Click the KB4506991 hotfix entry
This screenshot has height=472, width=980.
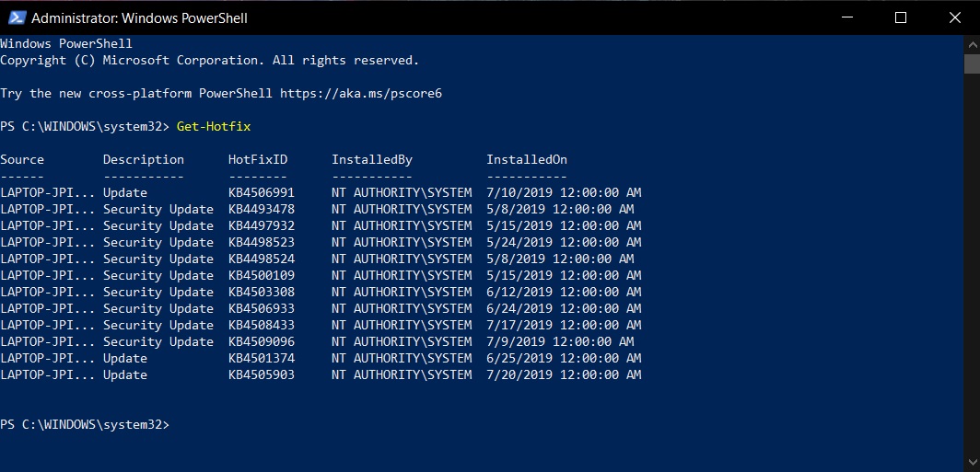coord(262,193)
